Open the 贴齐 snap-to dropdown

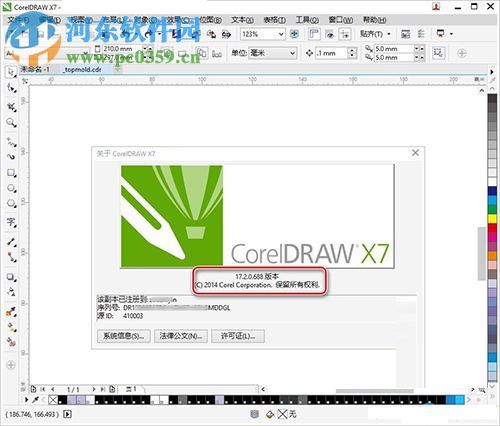(x=375, y=34)
